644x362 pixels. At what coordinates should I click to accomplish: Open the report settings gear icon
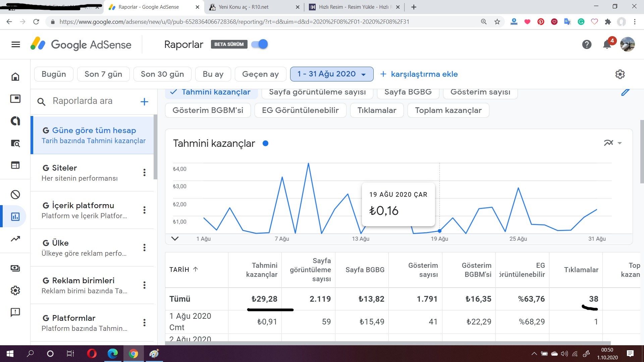(x=620, y=74)
